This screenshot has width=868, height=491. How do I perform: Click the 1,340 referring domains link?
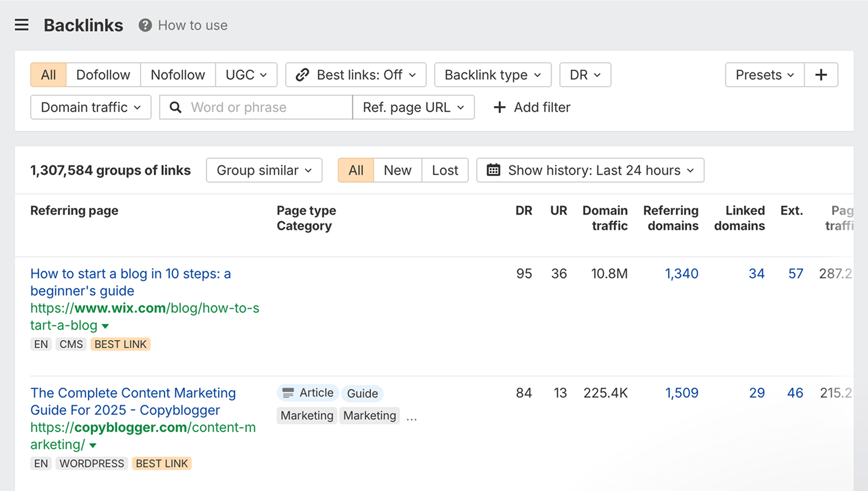(x=681, y=273)
